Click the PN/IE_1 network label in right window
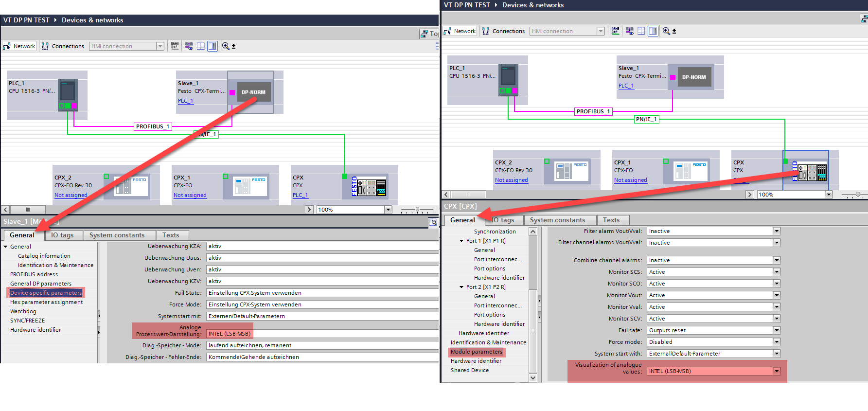Viewport: 868px width, 411px height. (646, 119)
